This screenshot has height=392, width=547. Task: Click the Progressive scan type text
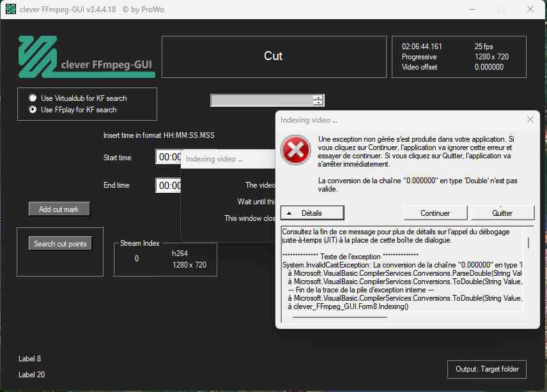pos(419,57)
